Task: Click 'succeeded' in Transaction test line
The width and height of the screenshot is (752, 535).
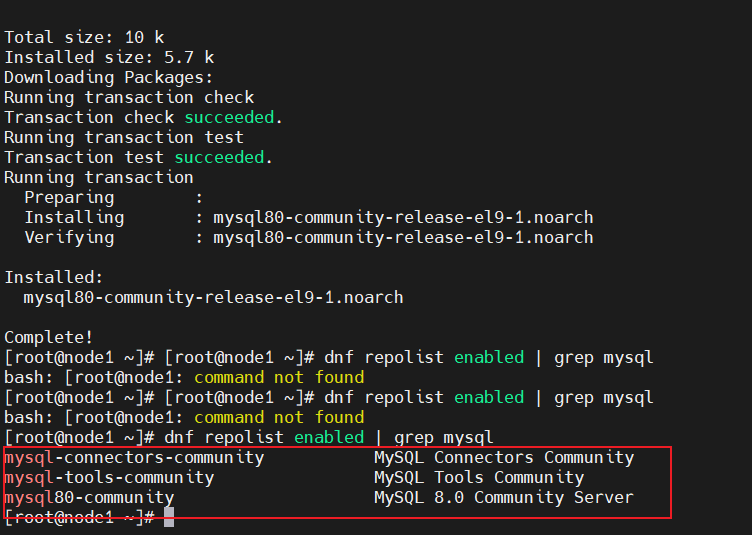Action: 219,158
